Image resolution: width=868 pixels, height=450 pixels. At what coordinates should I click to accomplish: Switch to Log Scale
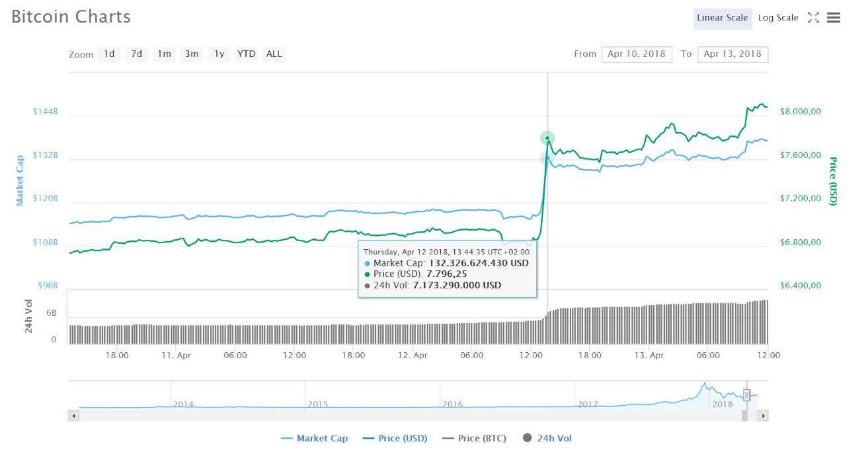(778, 18)
